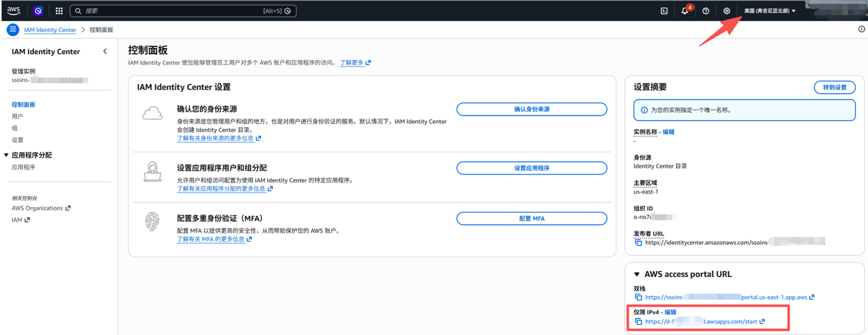Click the us-east-1 primary region value

646,191
